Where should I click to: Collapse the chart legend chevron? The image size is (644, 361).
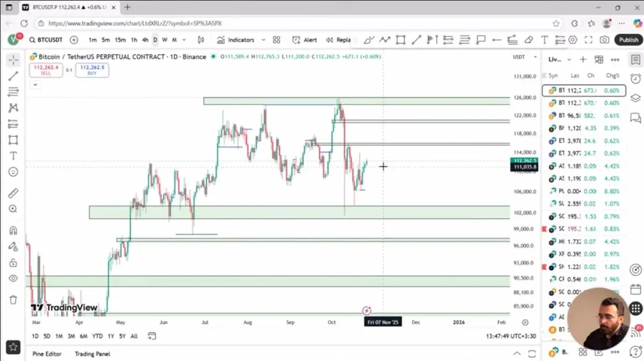click(x=35, y=84)
